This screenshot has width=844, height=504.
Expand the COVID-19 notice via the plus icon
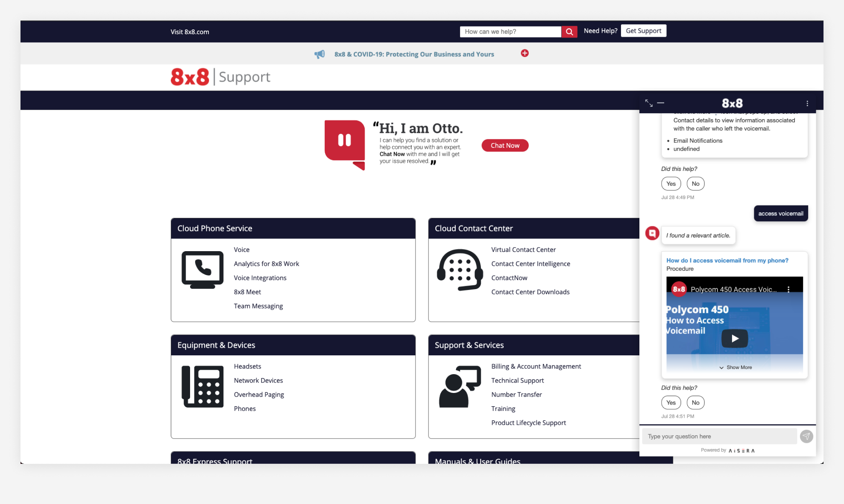(525, 53)
